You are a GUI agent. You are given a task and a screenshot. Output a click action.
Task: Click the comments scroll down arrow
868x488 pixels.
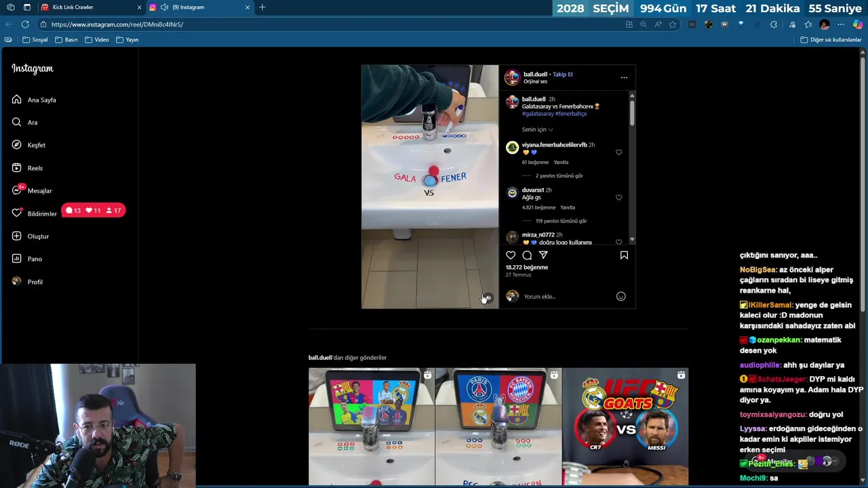tap(632, 240)
